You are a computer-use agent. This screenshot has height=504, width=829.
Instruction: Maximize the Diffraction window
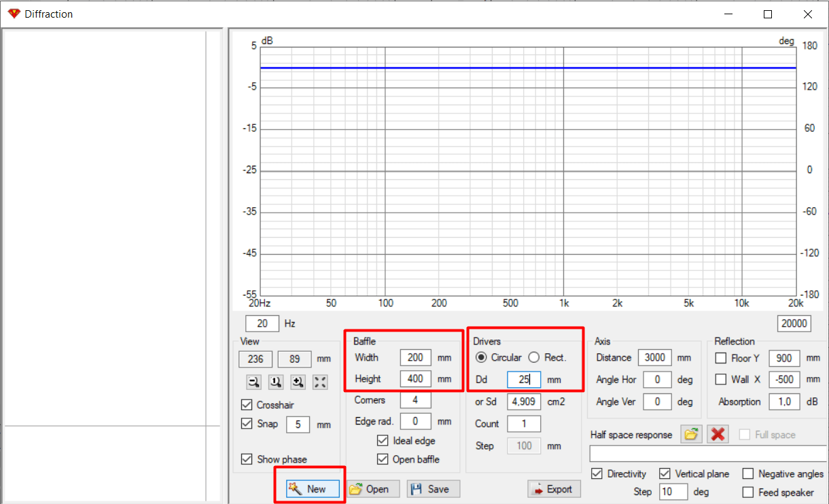pos(768,14)
